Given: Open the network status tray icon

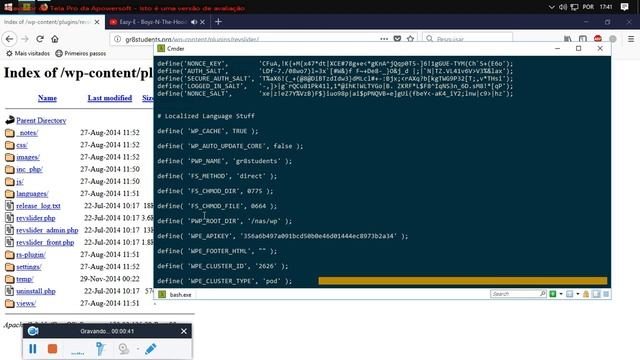Looking at the screenshot, I should [574, 7].
